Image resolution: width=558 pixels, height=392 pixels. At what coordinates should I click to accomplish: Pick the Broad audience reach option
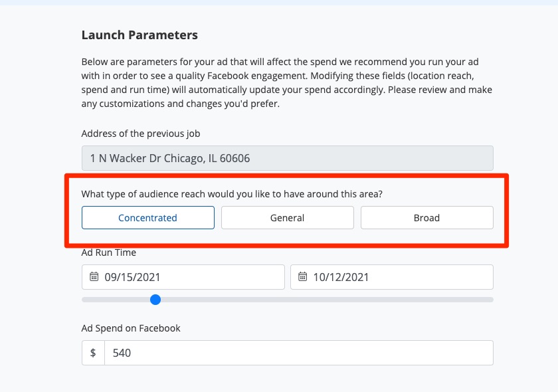pyautogui.click(x=426, y=218)
